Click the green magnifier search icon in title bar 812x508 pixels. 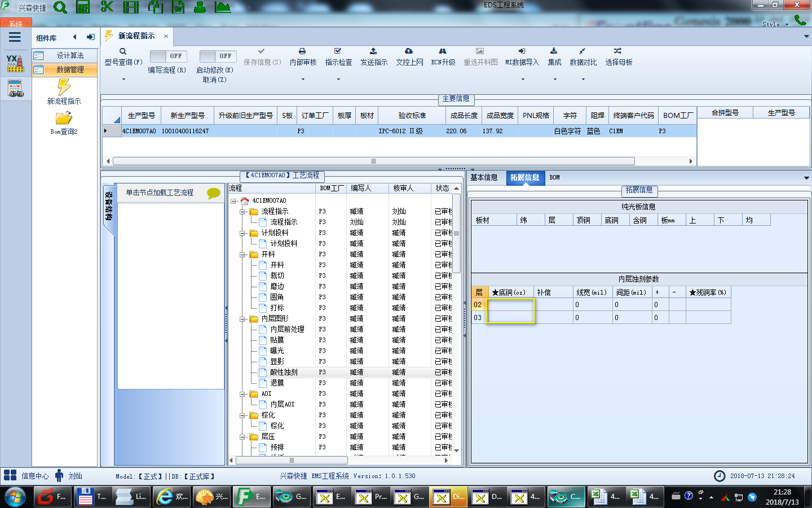click(60, 8)
